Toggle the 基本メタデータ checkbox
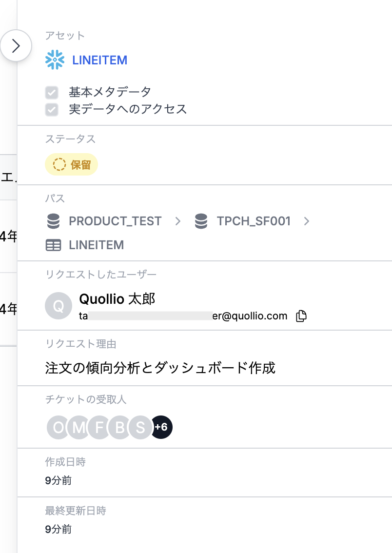 [x=52, y=92]
